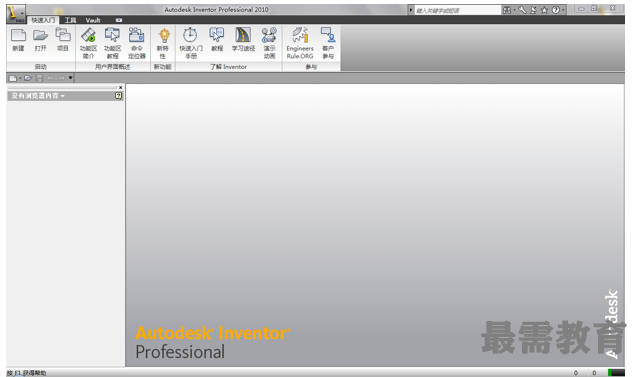633x377 pixels.
Task: Click the 启动 panel title
Action: pyautogui.click(x=40, y=67)
